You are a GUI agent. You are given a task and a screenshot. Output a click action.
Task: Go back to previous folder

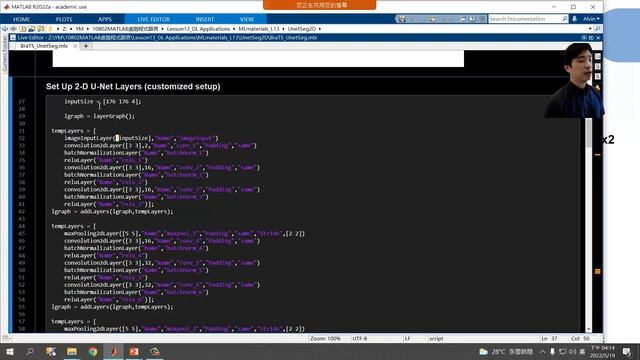(x=5, y=29)
